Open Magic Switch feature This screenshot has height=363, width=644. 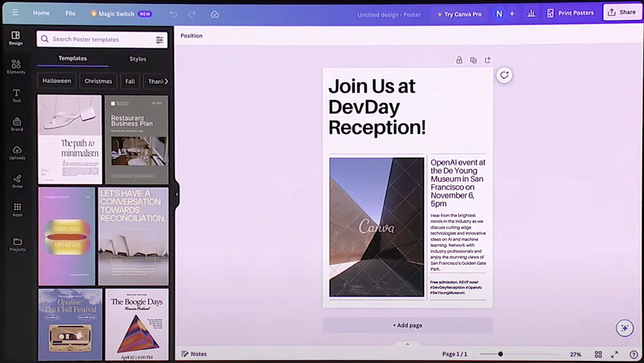point(121,14)
